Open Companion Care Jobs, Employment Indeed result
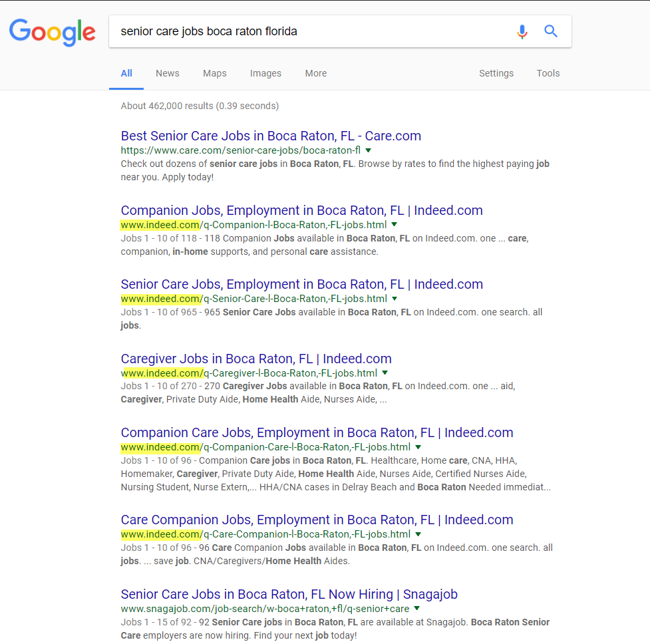 tap(317, 432)
